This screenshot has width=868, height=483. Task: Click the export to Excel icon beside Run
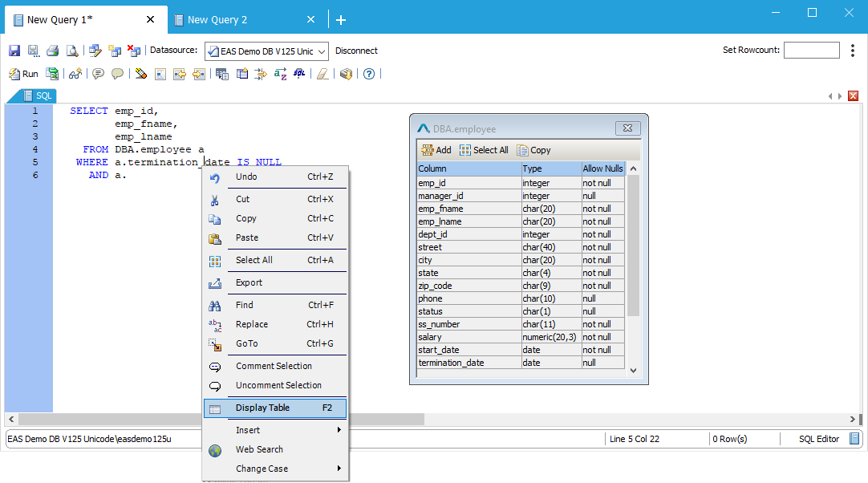coord(52,74)
